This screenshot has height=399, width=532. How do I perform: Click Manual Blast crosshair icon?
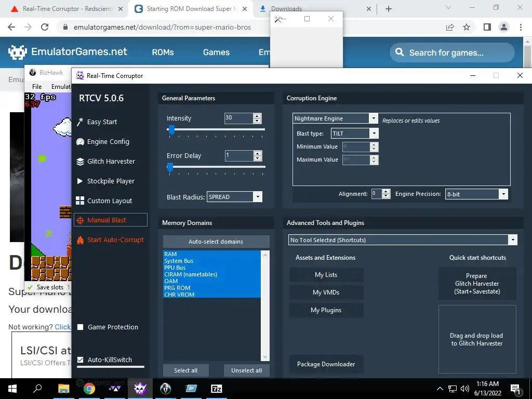(80, 220)
